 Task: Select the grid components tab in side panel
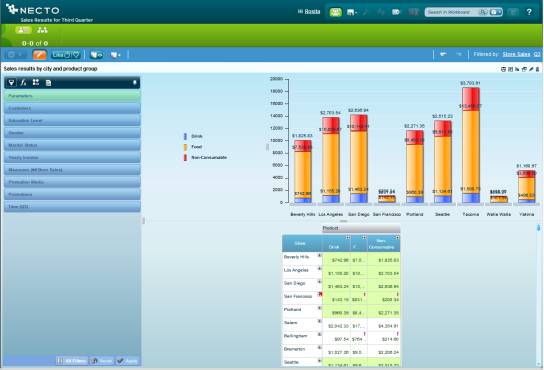coord(36,82)
